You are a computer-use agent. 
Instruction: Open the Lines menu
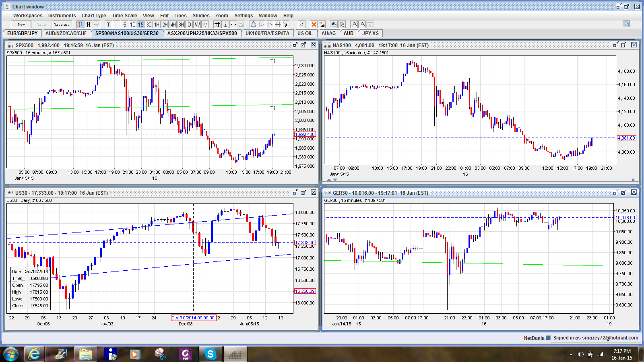[180, 16]
